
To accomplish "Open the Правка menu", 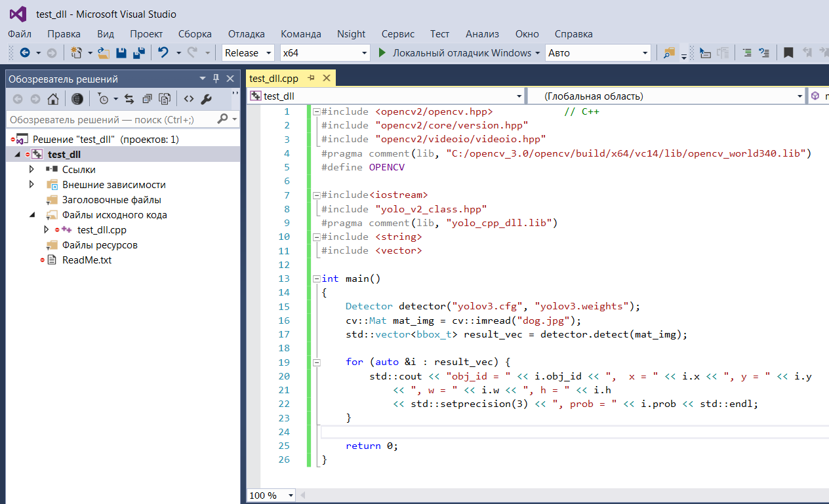I will (64, 34).
